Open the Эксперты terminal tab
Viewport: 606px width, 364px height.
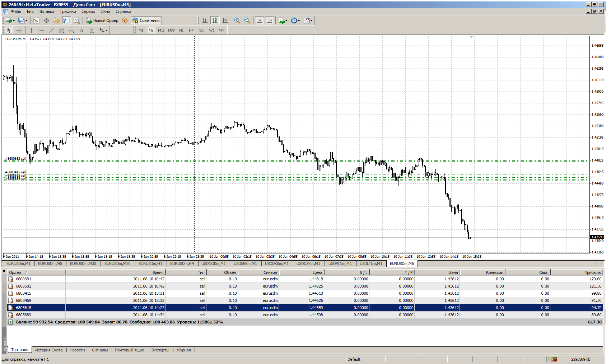point(160,350)
